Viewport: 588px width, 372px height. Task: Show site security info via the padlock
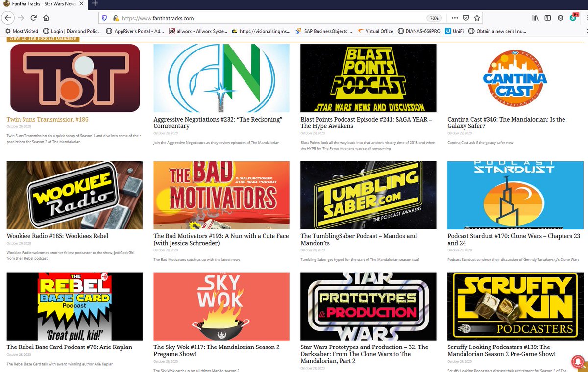click(115, 18)
